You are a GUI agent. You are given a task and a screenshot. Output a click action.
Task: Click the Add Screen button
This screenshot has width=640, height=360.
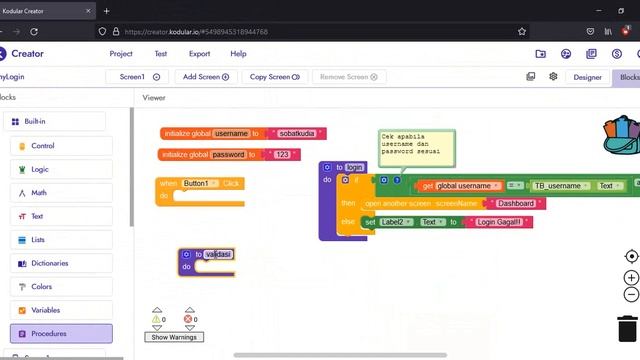click(206, 77)
